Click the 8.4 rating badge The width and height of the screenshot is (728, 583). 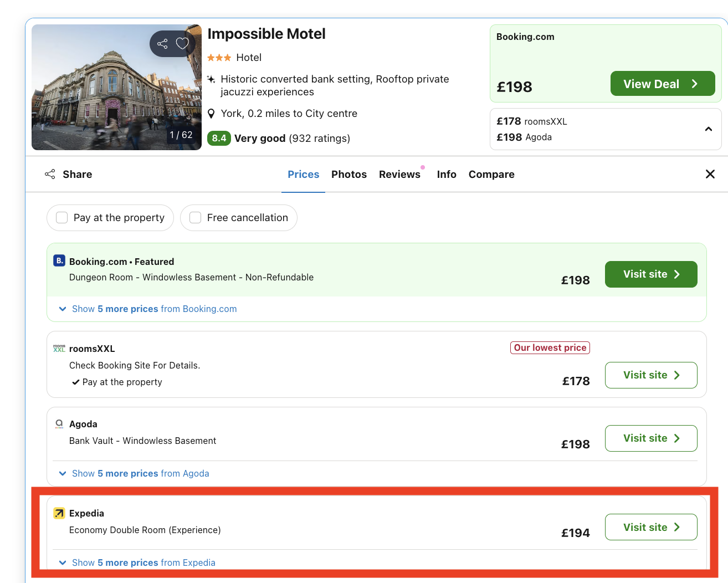pos(219,138)
